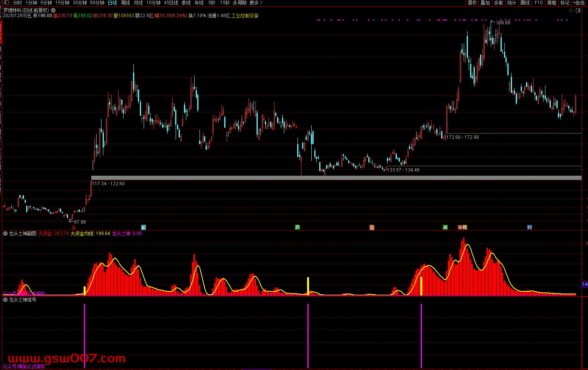The image size is (588, 370).
Task: Click the 跌 event marker icon
Action: [298, 227]
